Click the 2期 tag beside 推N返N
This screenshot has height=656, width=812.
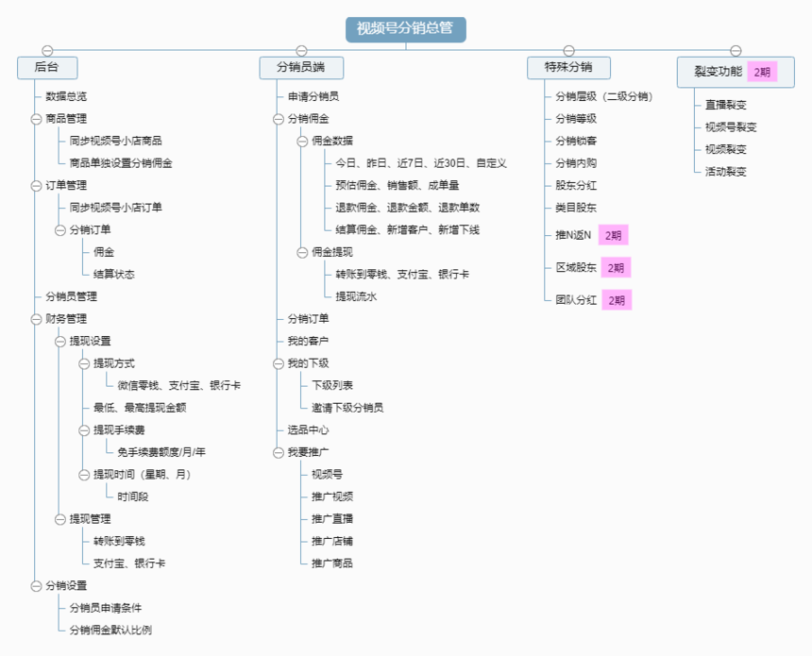613,235
